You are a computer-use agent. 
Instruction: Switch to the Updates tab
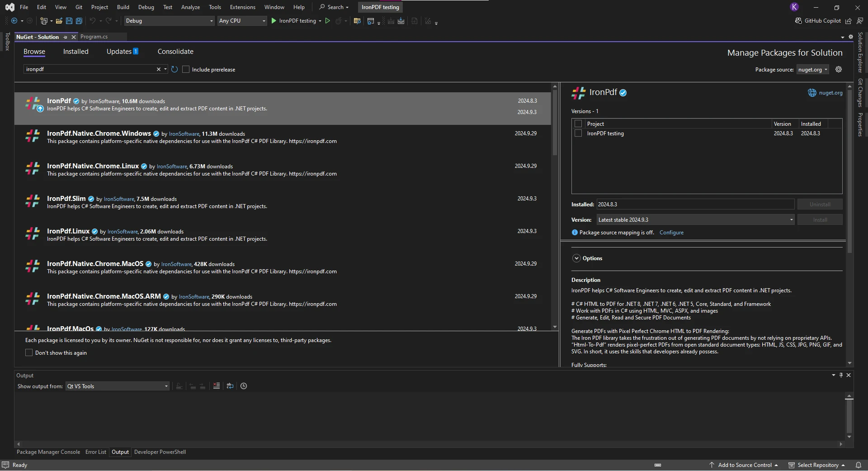click(123, 52)
